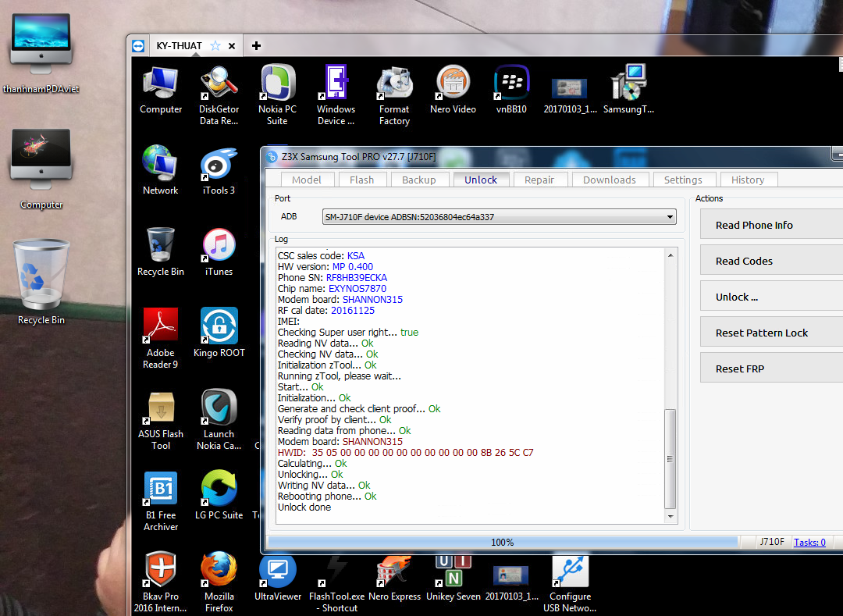Screen dimensions: 843x616
Task: Click the Read Codes button
Action: tap(771, 261)
